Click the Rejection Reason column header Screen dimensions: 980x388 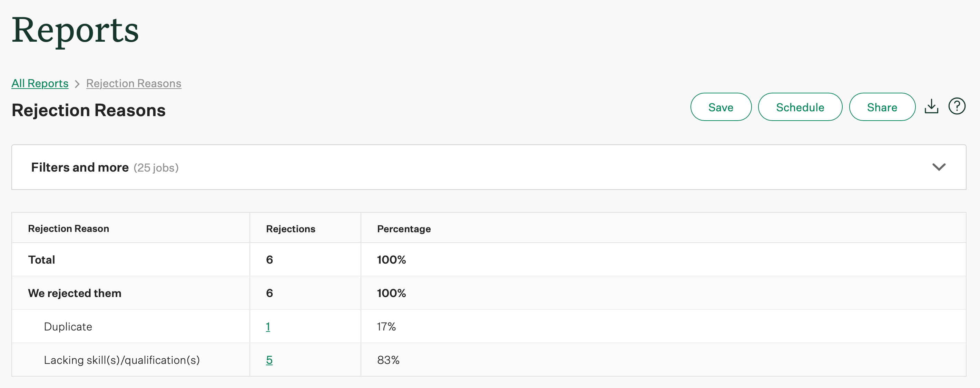[x=68, y=228]
